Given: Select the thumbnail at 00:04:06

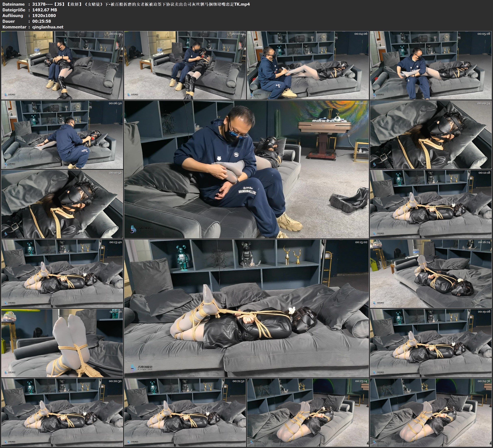Looking at the screenshot, I should pyautogui.click(x=308, y=65).
